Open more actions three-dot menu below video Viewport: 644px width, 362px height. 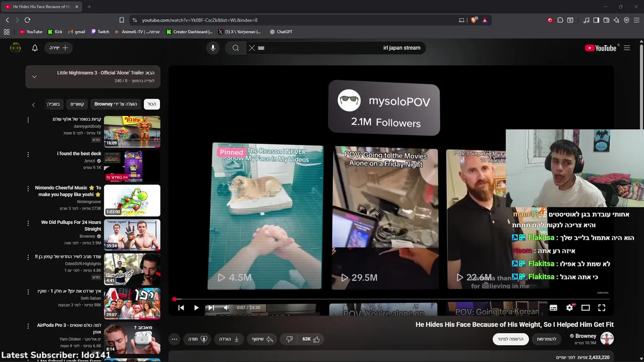pos(174,339)
